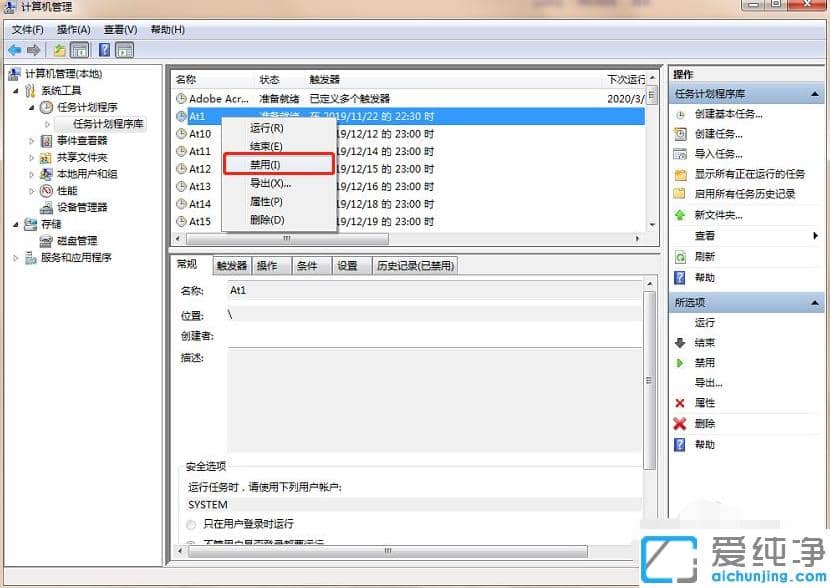Click the 刷新 refresh icon

tap(679, 256)
